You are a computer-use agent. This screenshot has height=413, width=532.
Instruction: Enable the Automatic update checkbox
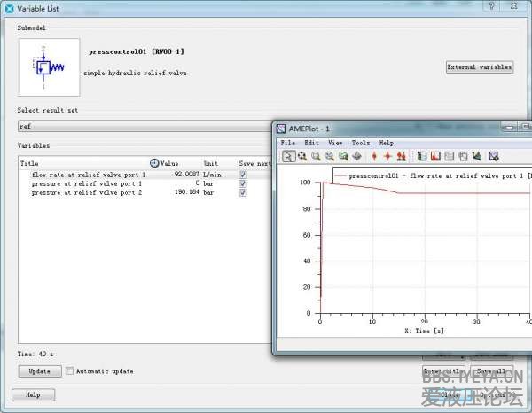70,371
